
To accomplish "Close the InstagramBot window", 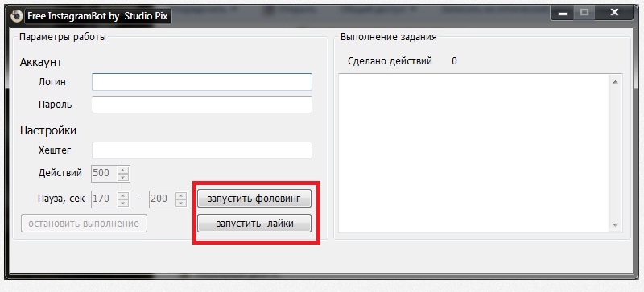I will coord(614,14).
